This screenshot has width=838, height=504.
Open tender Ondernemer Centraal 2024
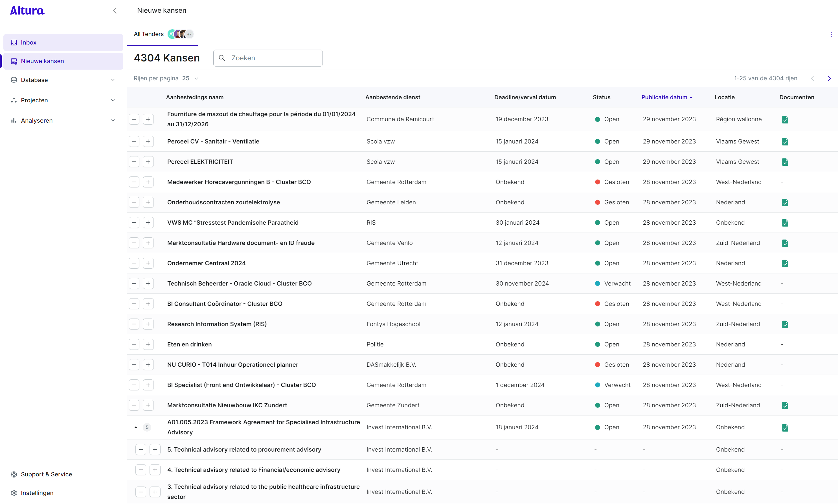[x=206, y=263]
